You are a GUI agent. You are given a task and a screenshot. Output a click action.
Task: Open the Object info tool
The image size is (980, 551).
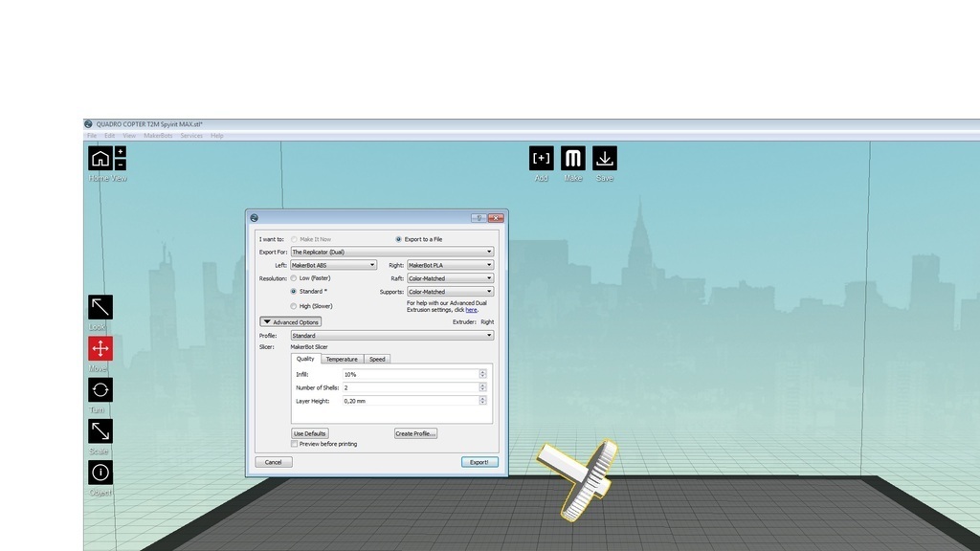click(x=100, y=473)
